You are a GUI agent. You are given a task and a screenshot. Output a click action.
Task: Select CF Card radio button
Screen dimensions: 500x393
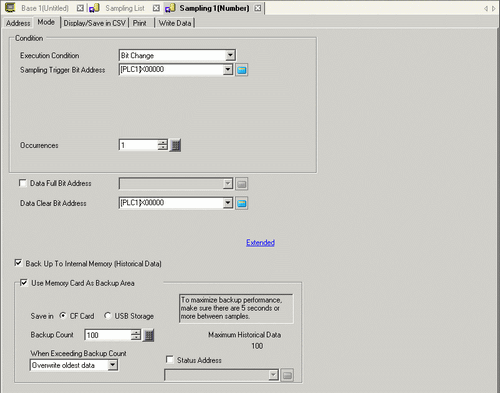[x=63, y=315]
